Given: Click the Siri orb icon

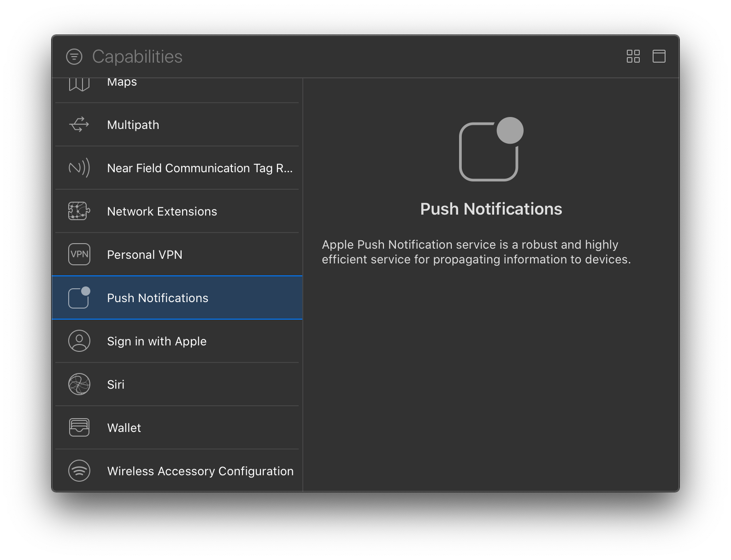Looking at the screenshot, I should pos(79,384).
